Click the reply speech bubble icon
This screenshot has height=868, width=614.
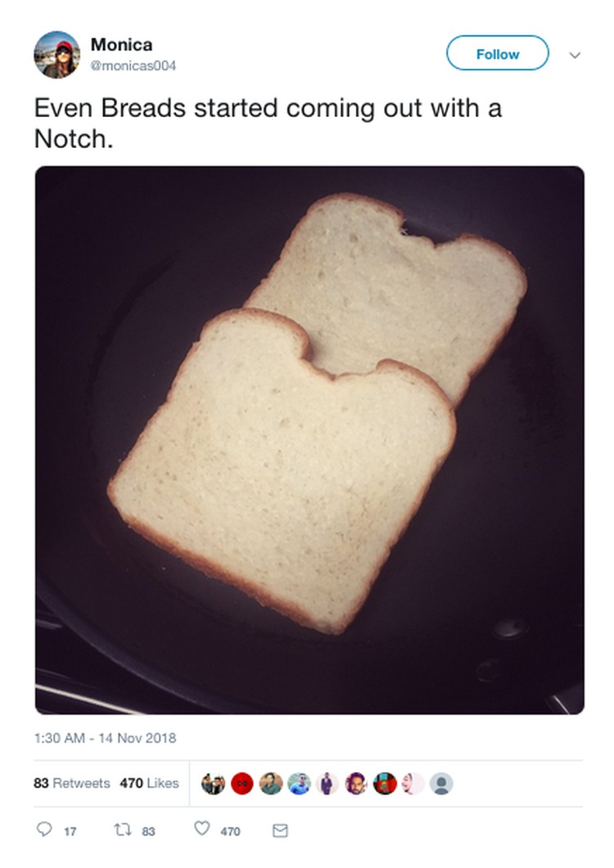(x=44, y=829)
